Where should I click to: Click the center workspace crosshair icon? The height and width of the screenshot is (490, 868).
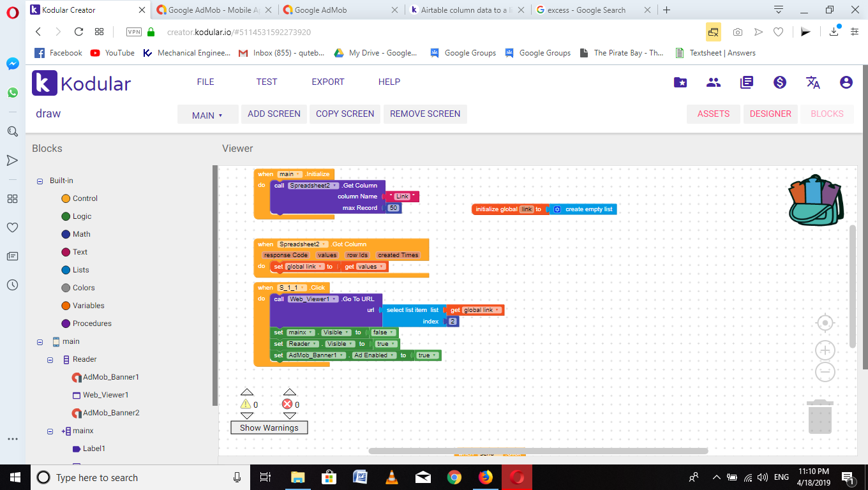tap(825, 323)
